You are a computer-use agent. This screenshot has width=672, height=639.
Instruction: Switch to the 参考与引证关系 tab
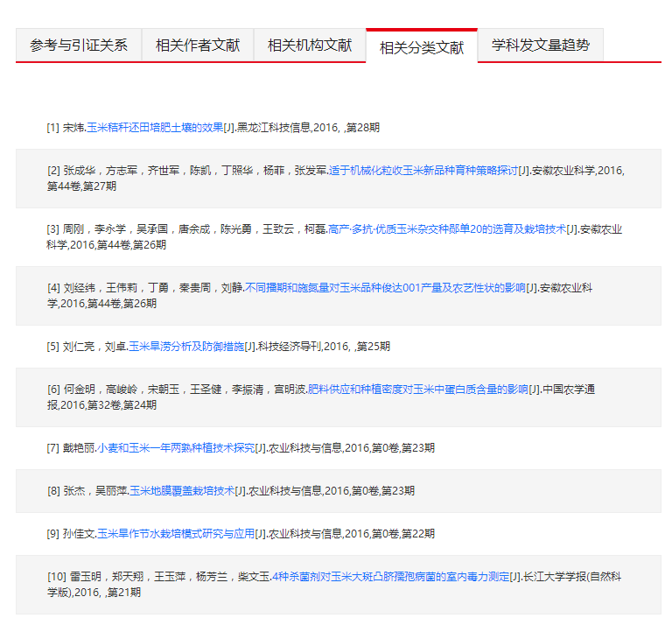pos(79,46)
